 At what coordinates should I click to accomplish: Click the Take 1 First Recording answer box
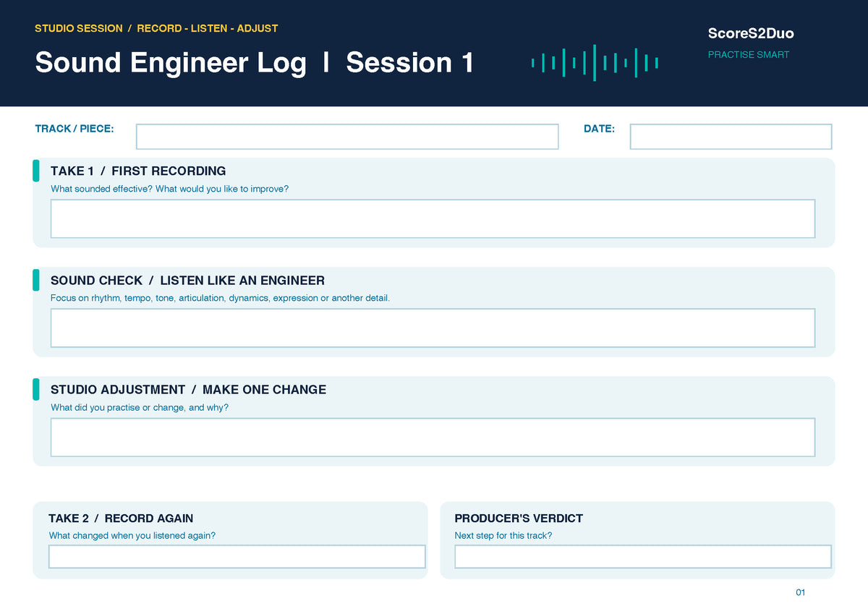[433, 218]
